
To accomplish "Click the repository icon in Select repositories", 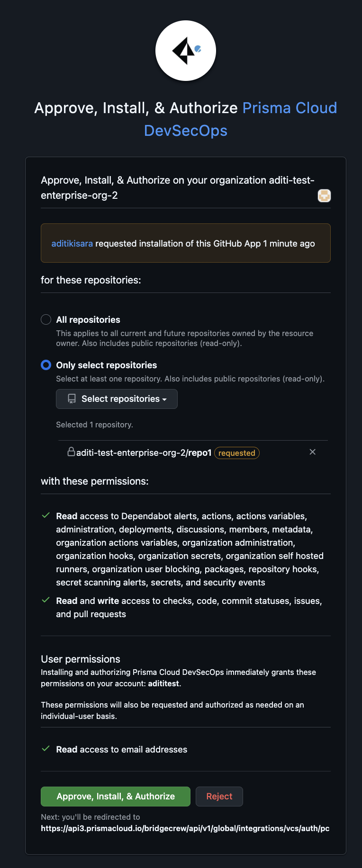I will [x=72, y=399].
